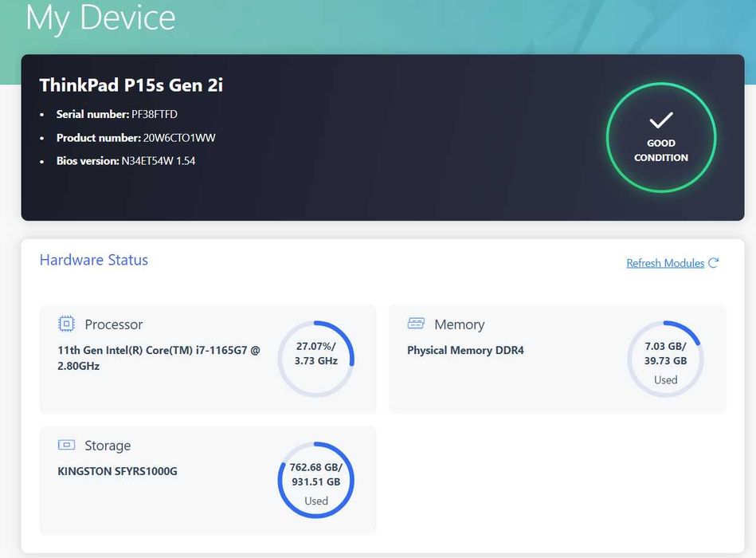The image size is (756, 558).
Task: Click the memory usage gauge 7.03 GB
Action: click(x=665, y=359)
